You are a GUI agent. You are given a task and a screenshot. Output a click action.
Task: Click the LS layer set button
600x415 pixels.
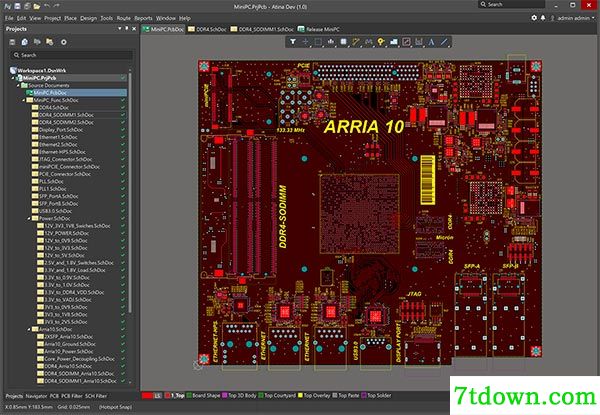click(158, 396)
